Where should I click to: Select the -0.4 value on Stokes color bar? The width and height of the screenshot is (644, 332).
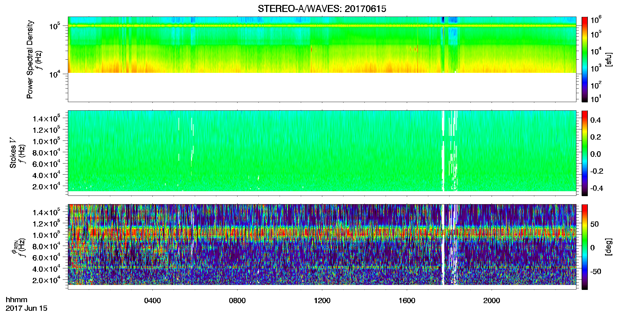tap(596, 188)
